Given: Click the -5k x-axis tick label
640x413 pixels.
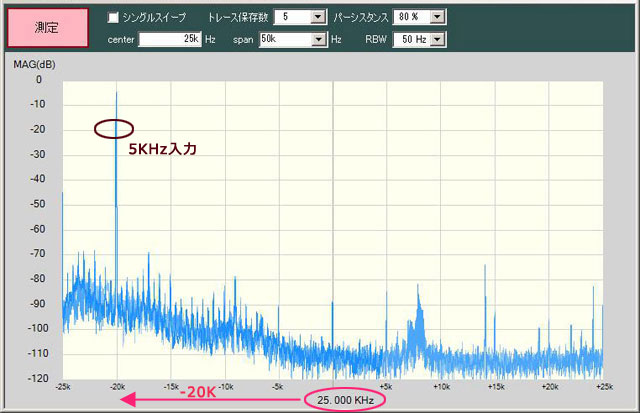Looking at the screenshot, I should coord(278,386).
